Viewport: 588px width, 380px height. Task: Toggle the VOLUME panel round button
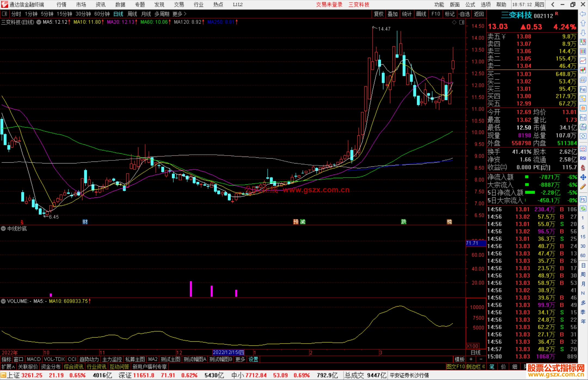click(x=3, y=301)
